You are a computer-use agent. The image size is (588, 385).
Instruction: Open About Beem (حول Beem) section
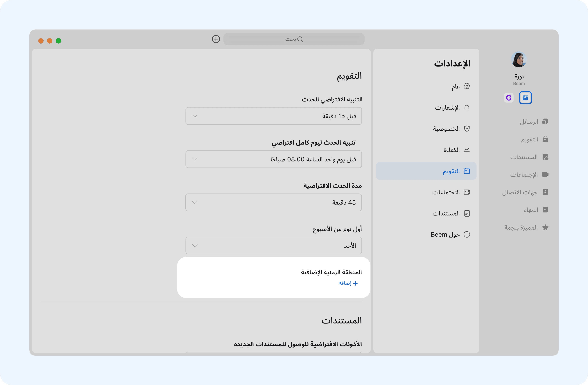tap(450, 235)
